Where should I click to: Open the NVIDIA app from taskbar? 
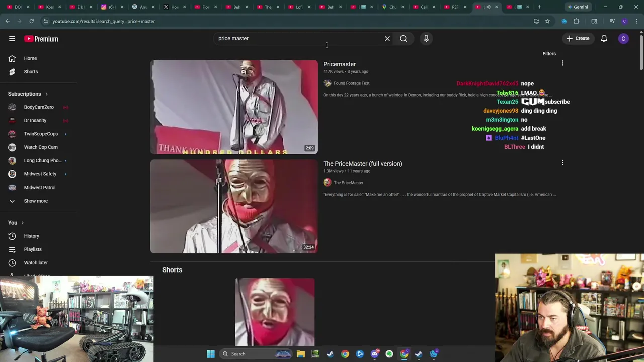point(315,354)
